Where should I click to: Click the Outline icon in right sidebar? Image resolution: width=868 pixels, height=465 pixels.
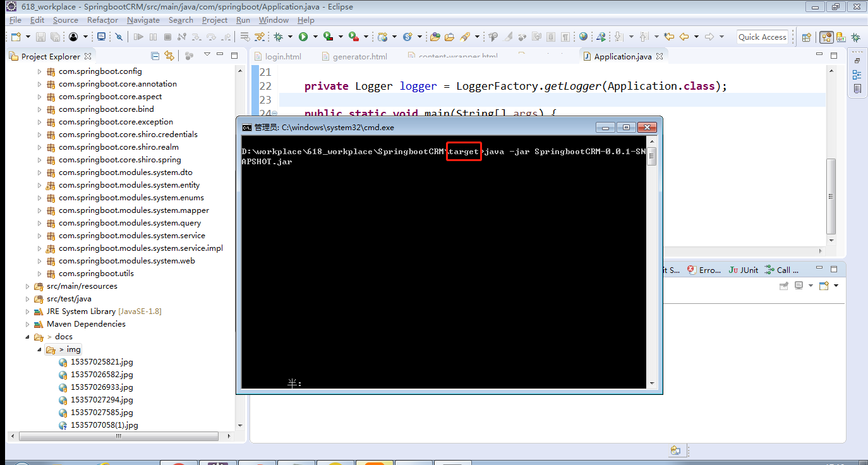857,75
